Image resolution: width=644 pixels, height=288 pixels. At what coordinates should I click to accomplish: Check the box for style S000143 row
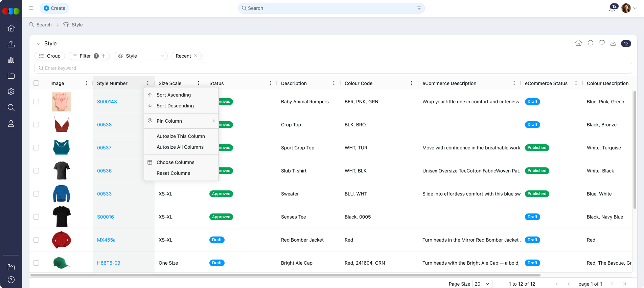point(36,102)
